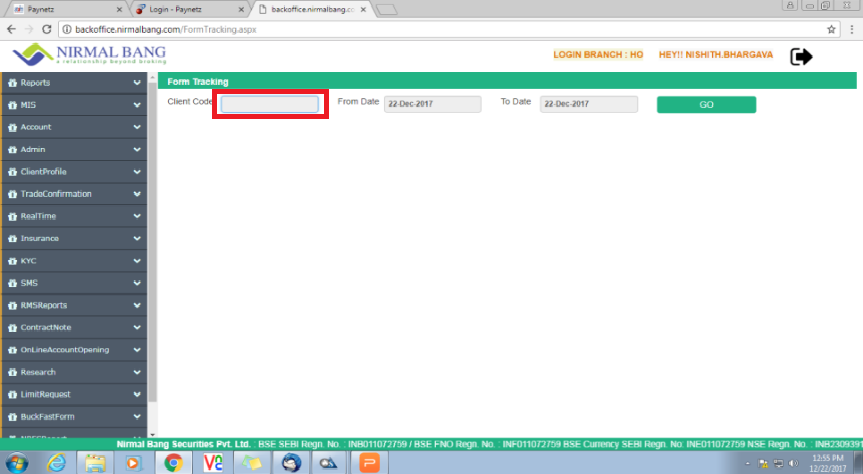Image resolution: width=863 pixels, height=474 pixels.
Task: Open the To Date picker field
Action: point(588,104)
